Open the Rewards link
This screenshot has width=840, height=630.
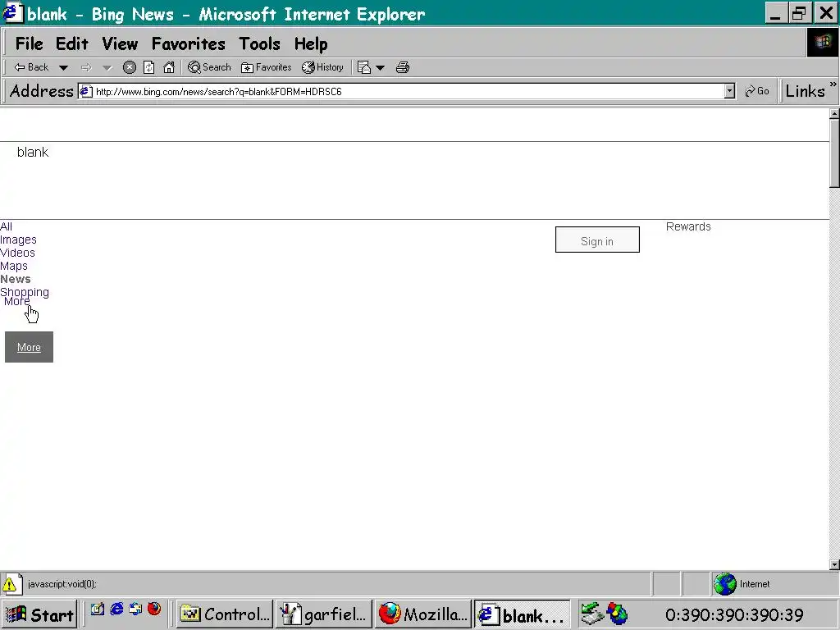(688, 226)
